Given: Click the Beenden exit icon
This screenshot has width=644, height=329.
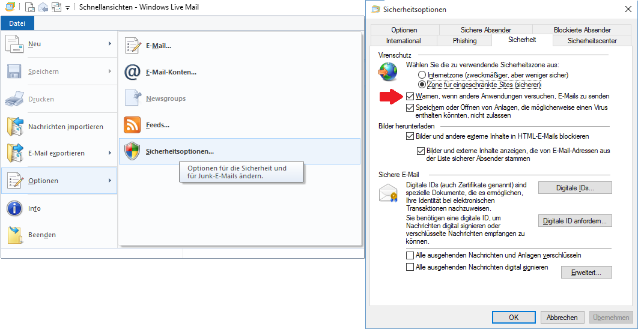Looking at the screenshot, I should [14, 235].
